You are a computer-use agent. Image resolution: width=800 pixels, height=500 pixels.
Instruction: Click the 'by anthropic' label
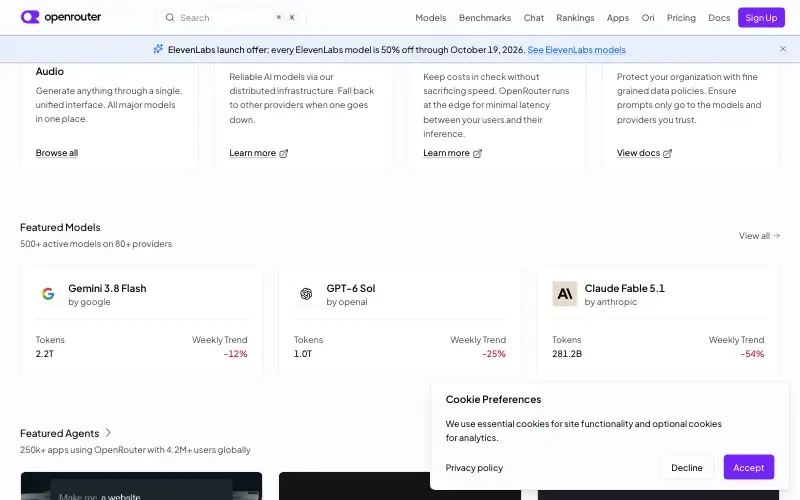coord(611,302)
